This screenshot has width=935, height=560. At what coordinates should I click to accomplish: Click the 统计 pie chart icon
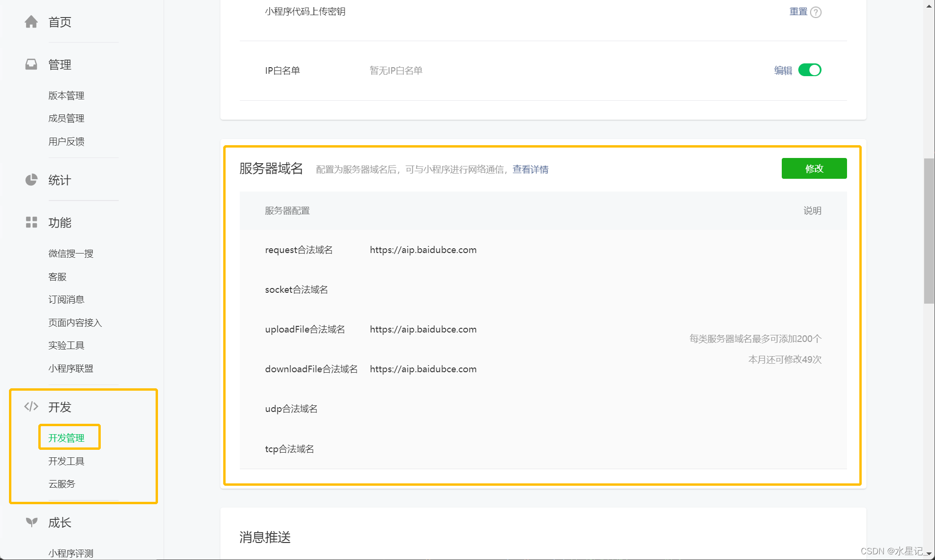click(x=31, y=180)
